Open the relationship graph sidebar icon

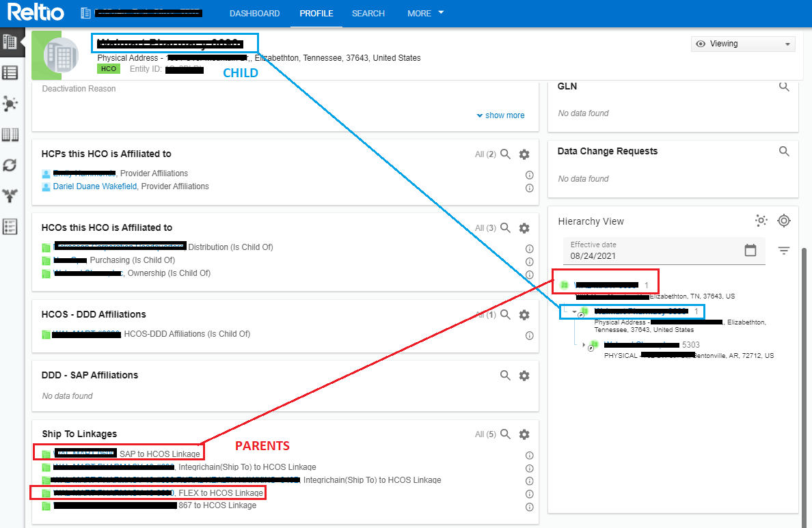10,104
